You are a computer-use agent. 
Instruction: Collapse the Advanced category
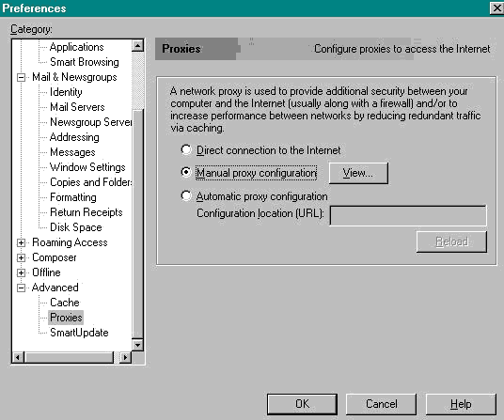(x=21, y=288)
